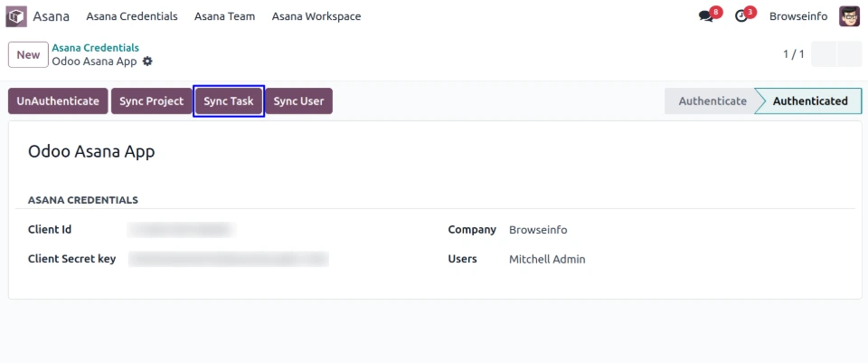868x363 pixels.
Task: Open the conversations chat bubble icon
Action: click(x=707, y=16)
